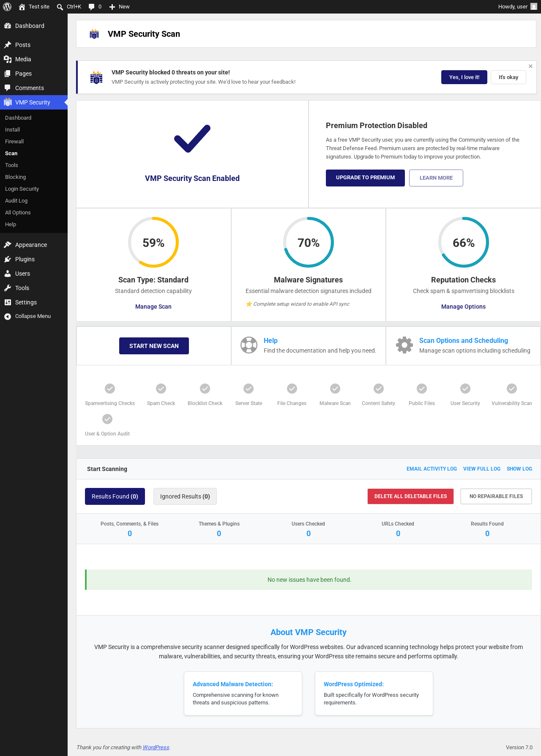Click the Content Safety checkmark icon

(x=379, y=389)
